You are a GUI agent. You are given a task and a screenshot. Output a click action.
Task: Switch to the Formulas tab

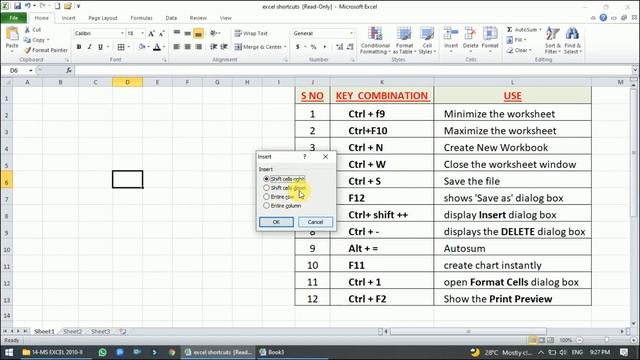[141, 18]
